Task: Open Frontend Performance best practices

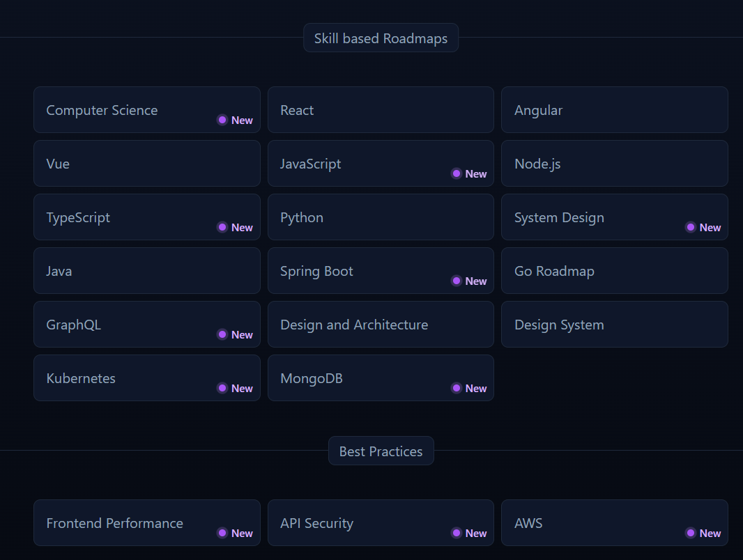Action: (147, 522)
